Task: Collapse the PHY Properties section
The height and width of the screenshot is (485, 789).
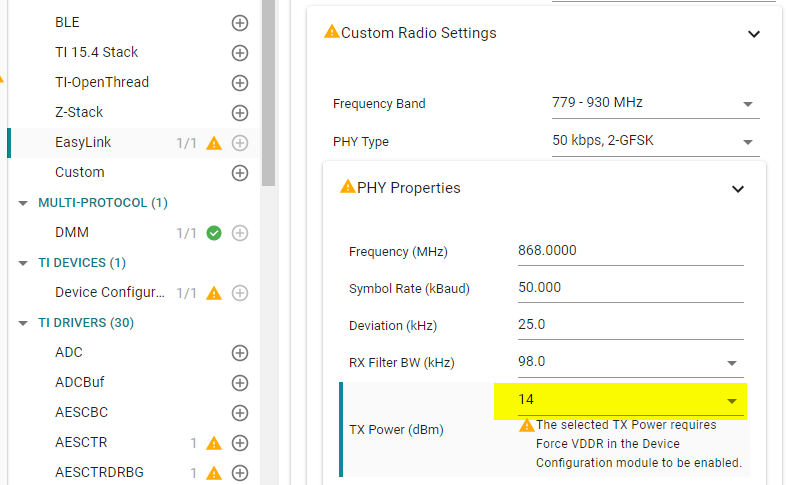Action: [738, 188]
